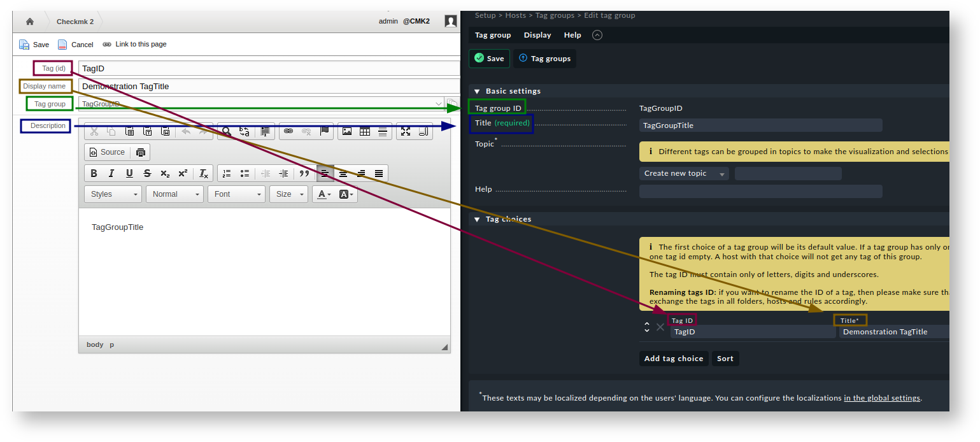The width and height of the screenshot is (980, 442).
Task: Click the Add tag choice button
Action: coord(674,359)
